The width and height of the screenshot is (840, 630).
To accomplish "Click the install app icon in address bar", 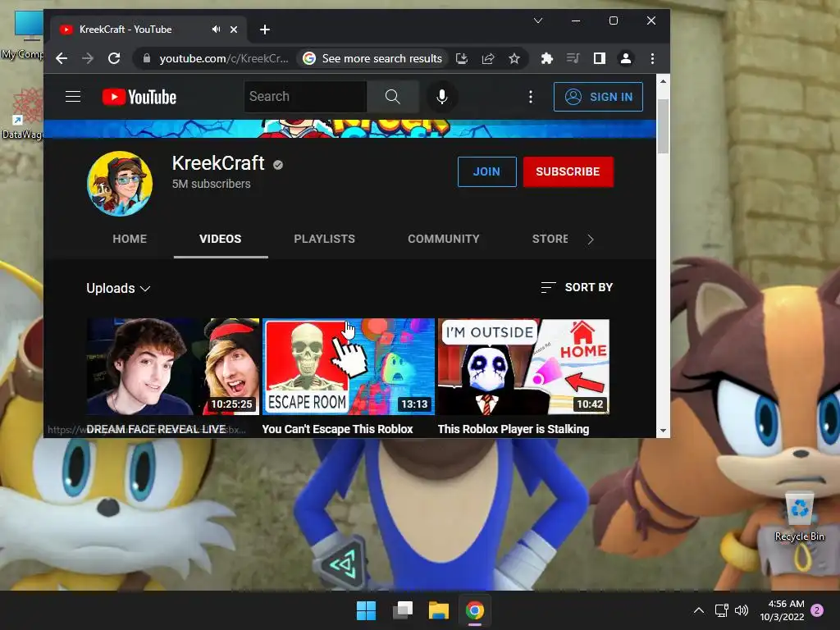I will 462,58.
